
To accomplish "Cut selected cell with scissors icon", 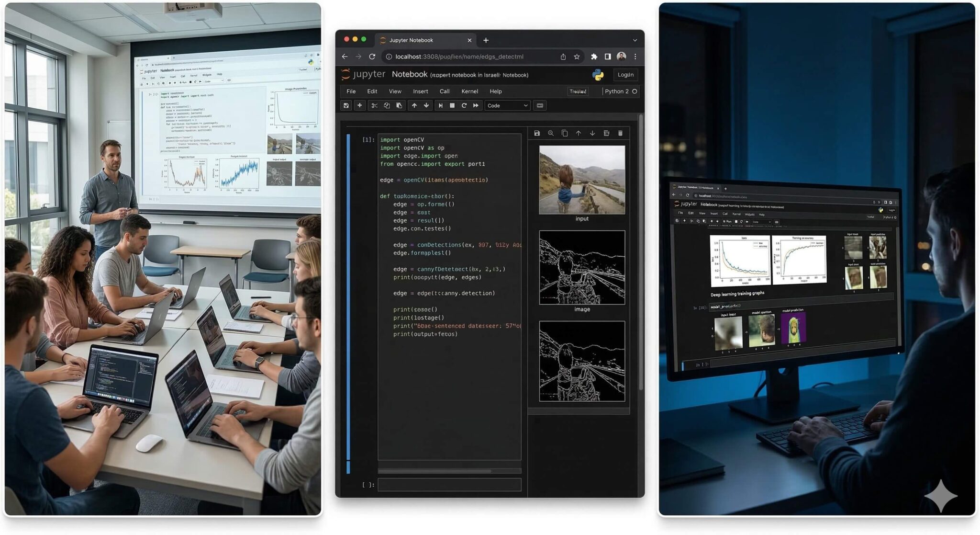I will coord(374,105).
